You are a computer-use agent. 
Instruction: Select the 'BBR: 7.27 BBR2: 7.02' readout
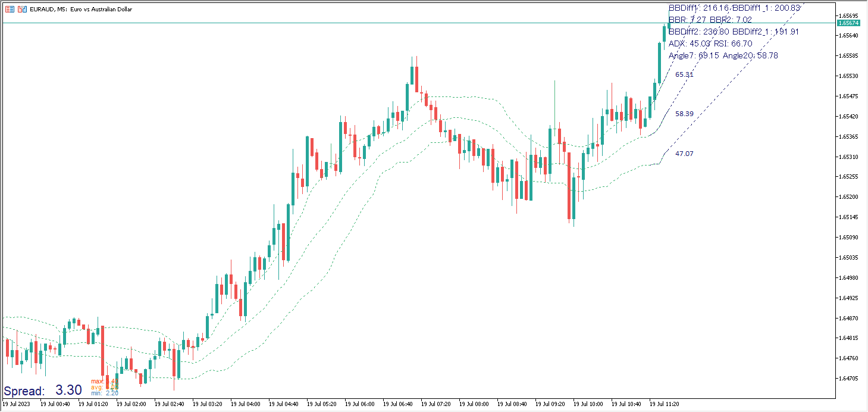710,20
